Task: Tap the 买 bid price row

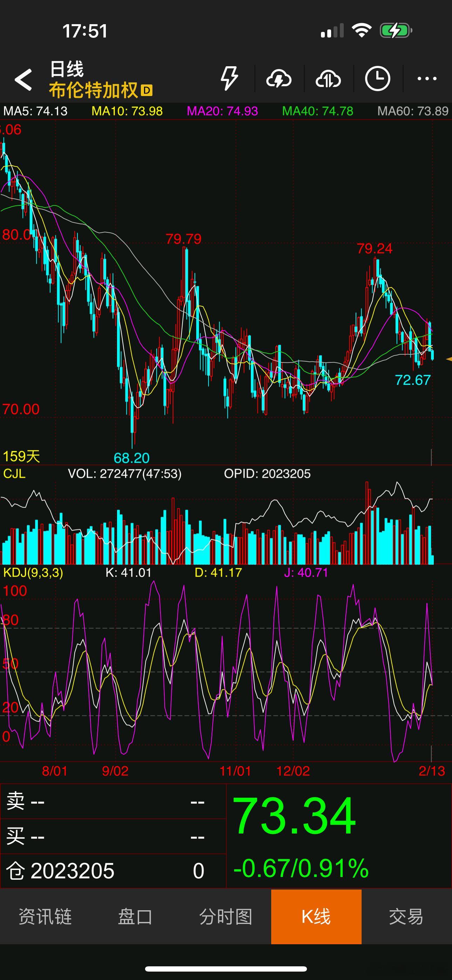Action: [x=113, y=836]
